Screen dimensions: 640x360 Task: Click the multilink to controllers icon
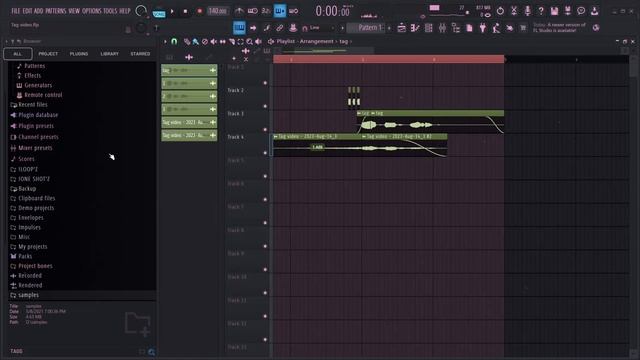[x=293, y=28]
